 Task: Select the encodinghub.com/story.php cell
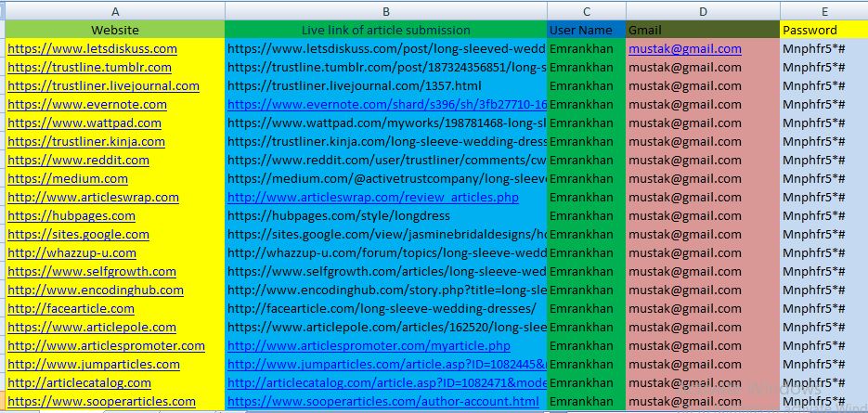point(386,290)
